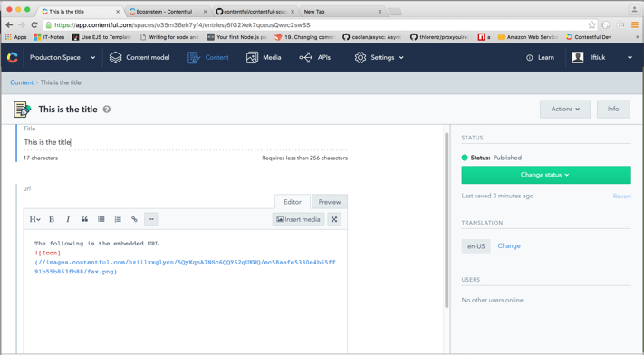This screenshot has width=644, height=355.
Task: Click the help question mark beside title
Action: coord(106,110)
